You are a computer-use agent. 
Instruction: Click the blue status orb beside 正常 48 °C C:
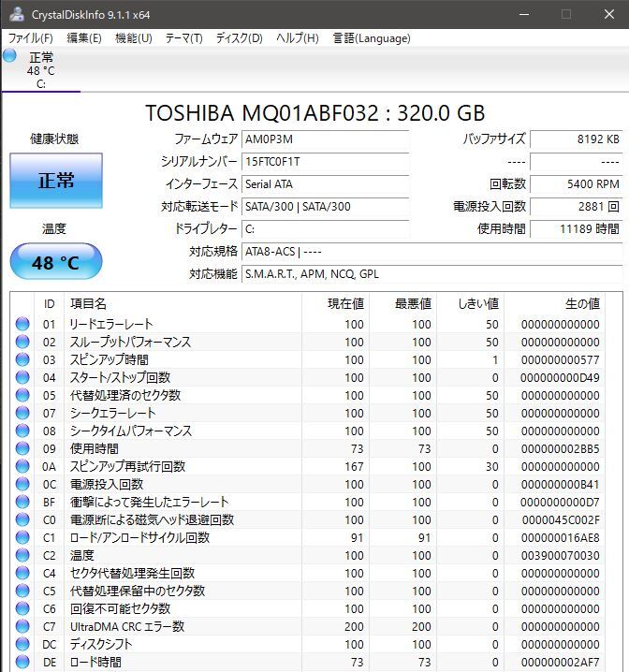(x=9, y=56)
